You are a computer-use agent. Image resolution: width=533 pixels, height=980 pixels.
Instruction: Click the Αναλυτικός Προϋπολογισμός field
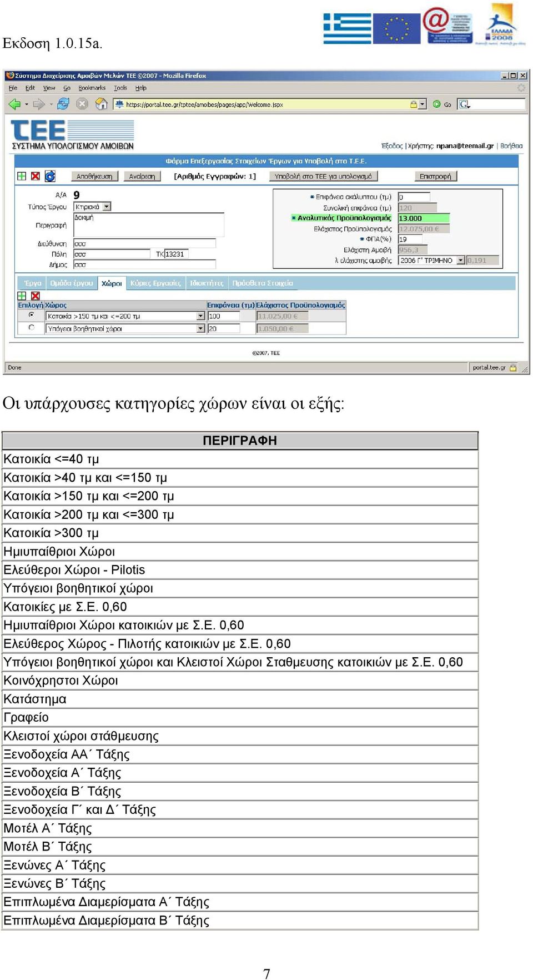point(424,218)
